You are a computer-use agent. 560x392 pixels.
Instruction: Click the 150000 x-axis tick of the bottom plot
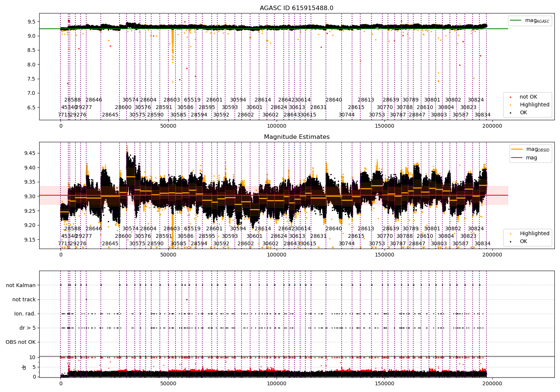pos(385,384)
